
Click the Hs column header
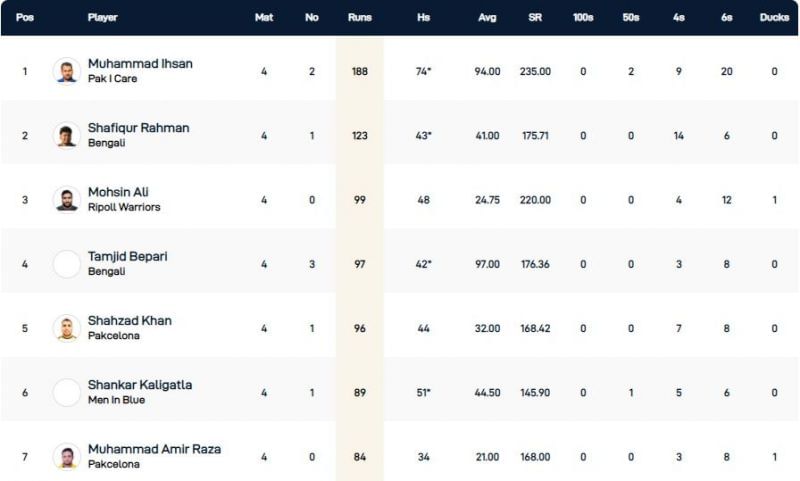[423, 18]
